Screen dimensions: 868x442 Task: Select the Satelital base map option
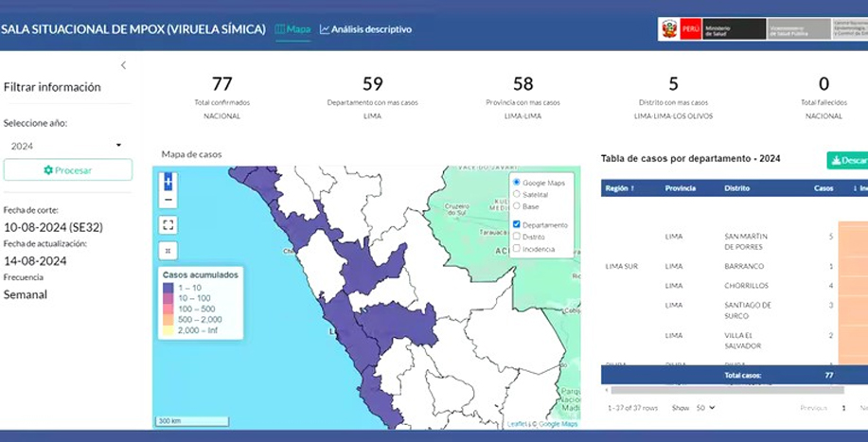point(516,194)
